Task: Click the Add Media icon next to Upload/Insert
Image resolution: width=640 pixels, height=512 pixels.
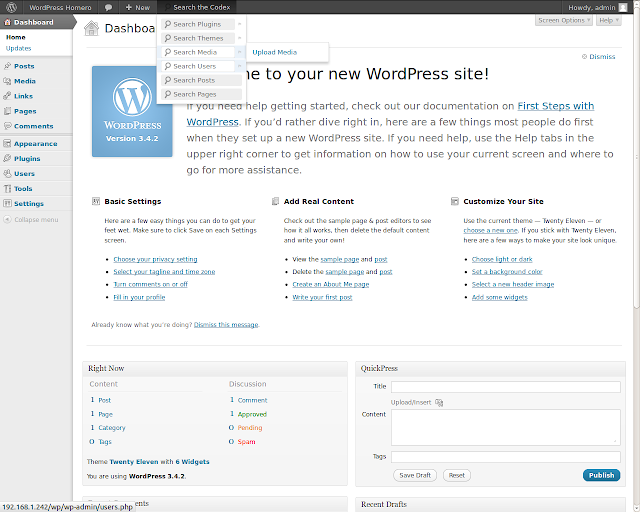Action: pos(439,403)
